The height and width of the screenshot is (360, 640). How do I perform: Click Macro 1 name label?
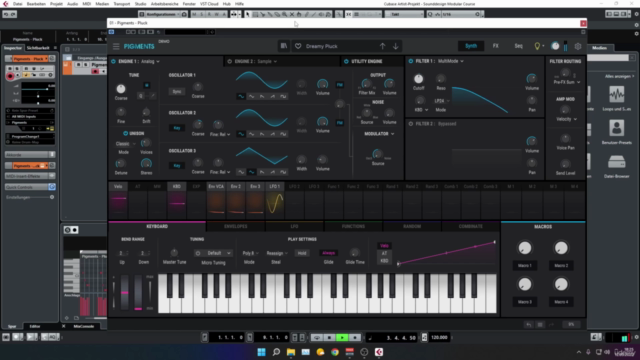tap(525, 266)
